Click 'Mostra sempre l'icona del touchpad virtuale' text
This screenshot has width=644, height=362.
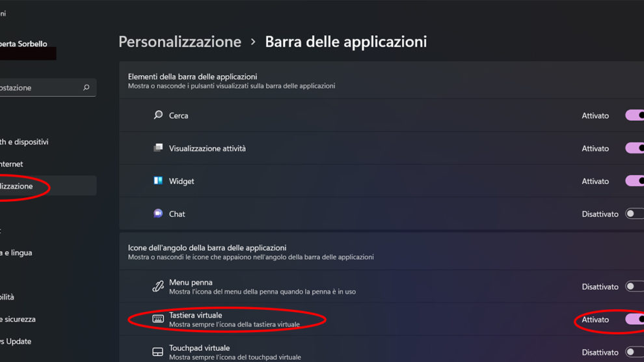235,357
